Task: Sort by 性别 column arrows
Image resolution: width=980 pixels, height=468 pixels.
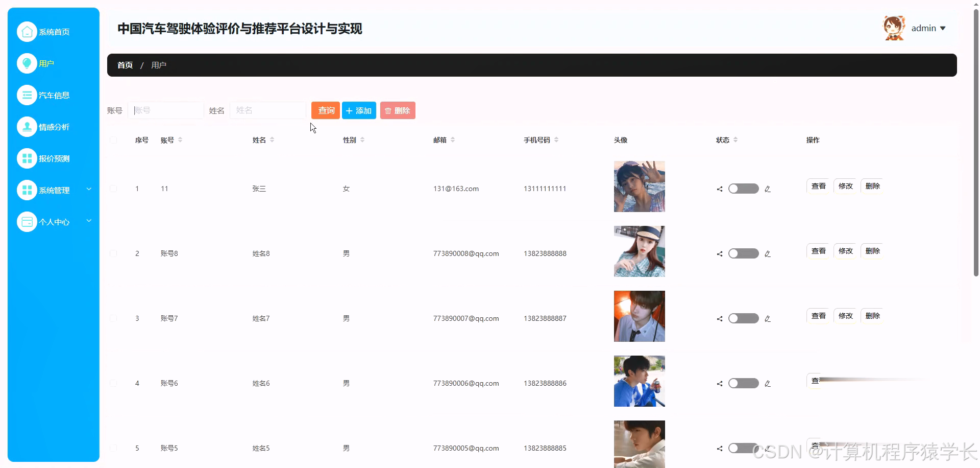Action: click(362, 140)
